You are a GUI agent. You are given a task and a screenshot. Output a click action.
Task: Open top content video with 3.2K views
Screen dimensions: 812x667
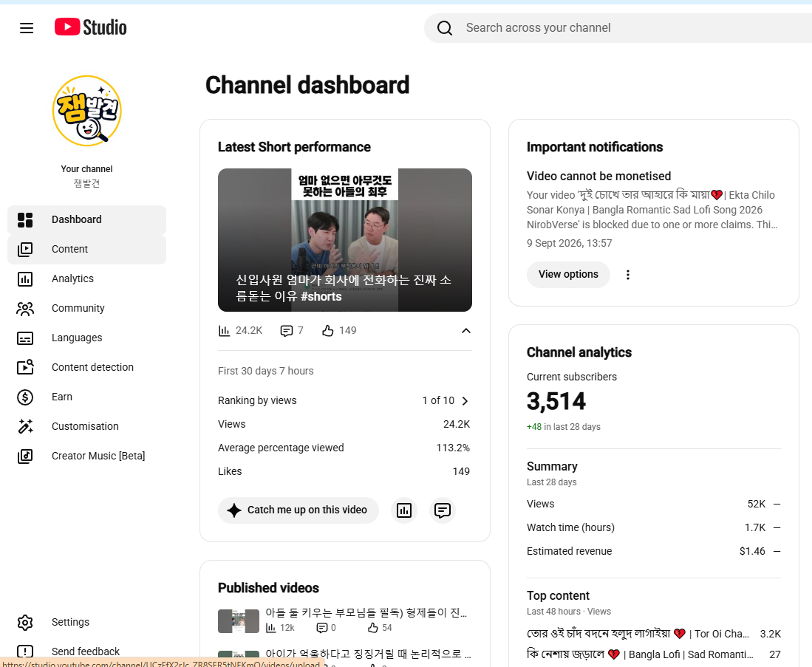[654, 634]
